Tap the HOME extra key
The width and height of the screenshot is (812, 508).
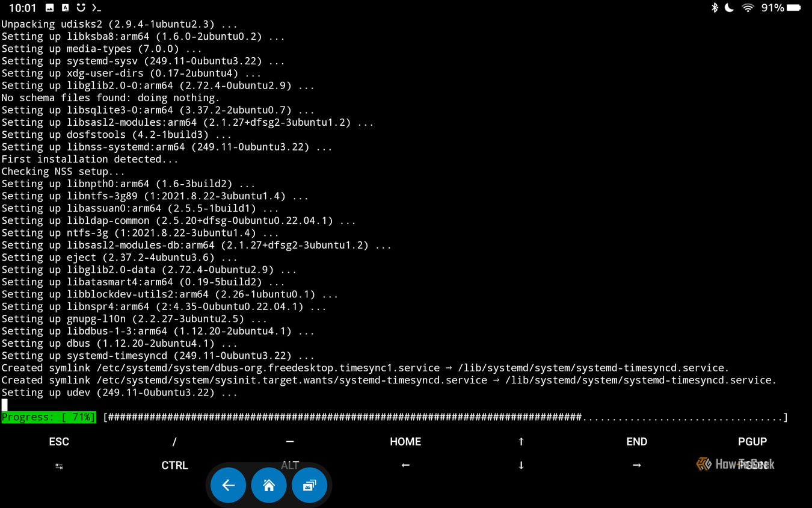point(405,441)
